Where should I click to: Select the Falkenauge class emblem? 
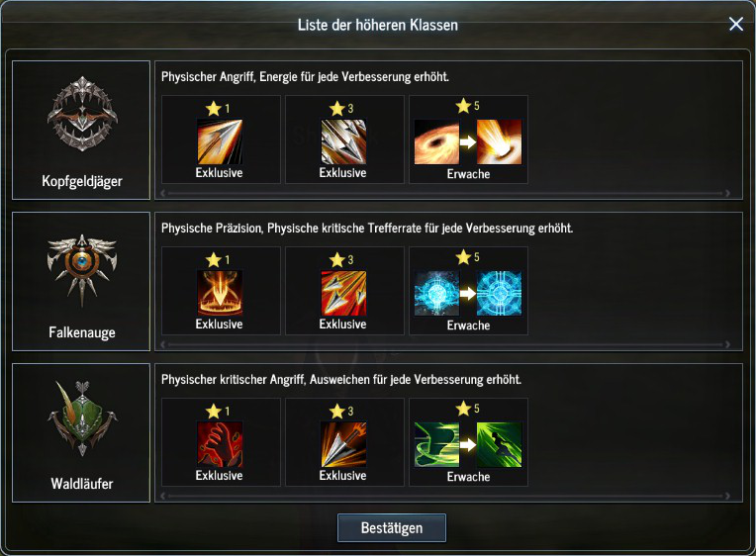click(82, 270)
